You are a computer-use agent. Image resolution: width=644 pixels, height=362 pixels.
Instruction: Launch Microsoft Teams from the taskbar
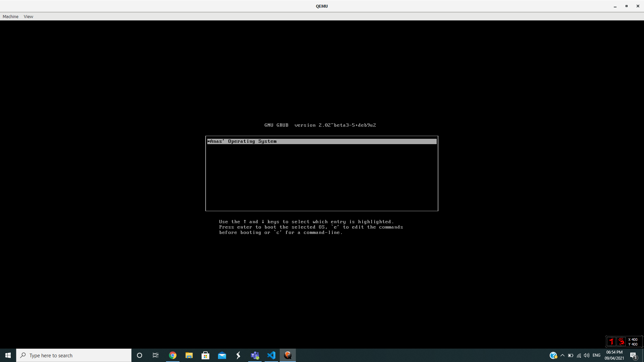click(x=255, y=355)
